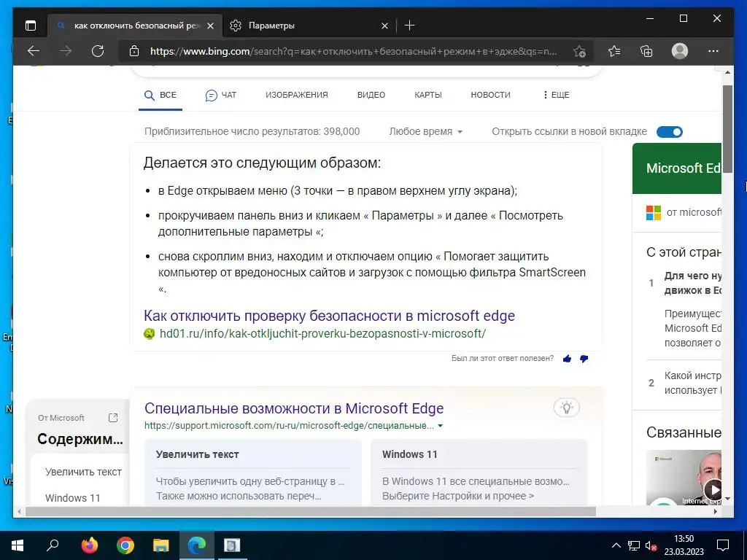
Task: Click the muted volume tray icon
Action: point(651,545)
